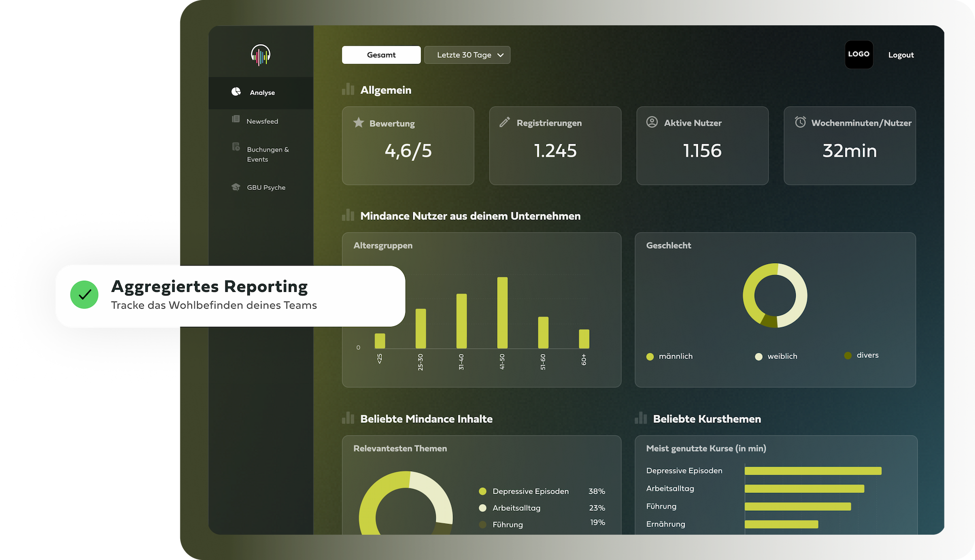Click the Depressive Episoden course bar
Image resolution: width=975 pixels, height=560 pixels.
pyautogui.click(x=813, y=471)
